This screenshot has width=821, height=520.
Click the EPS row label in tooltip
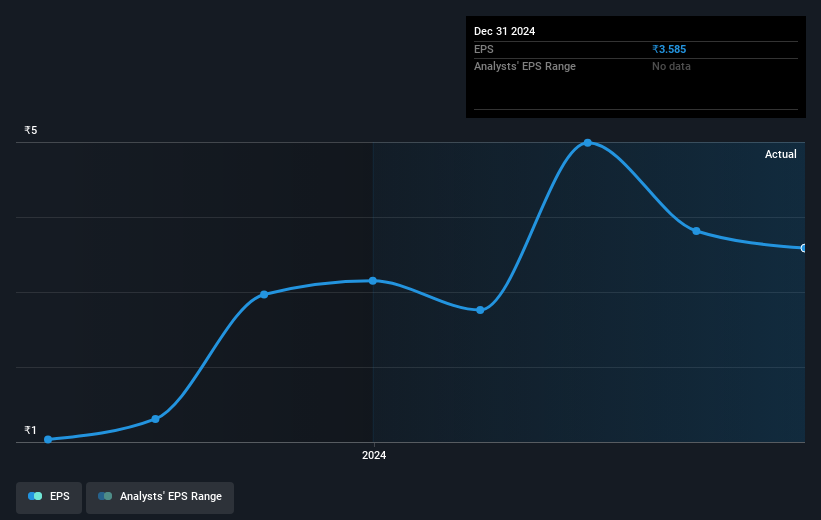coord(484,49)
